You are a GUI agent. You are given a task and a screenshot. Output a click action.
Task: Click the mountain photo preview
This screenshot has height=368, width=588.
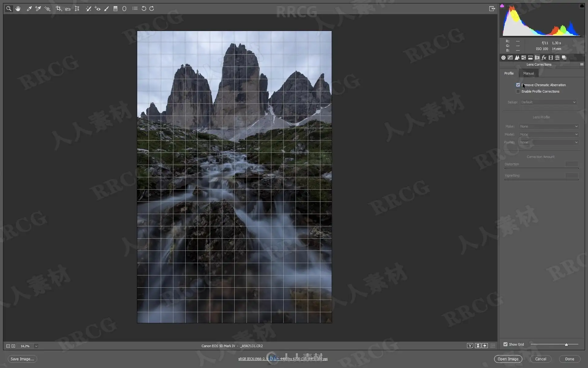(x=234, y=177)
